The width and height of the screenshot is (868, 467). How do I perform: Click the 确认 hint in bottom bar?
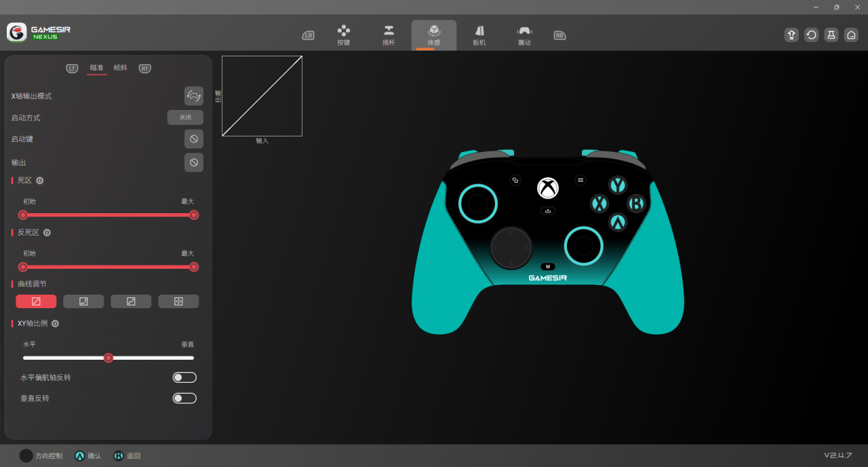pos(87,455)
